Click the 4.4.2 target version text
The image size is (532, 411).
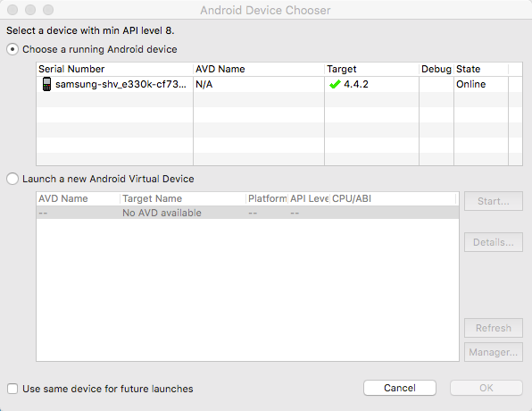[356, 84]
